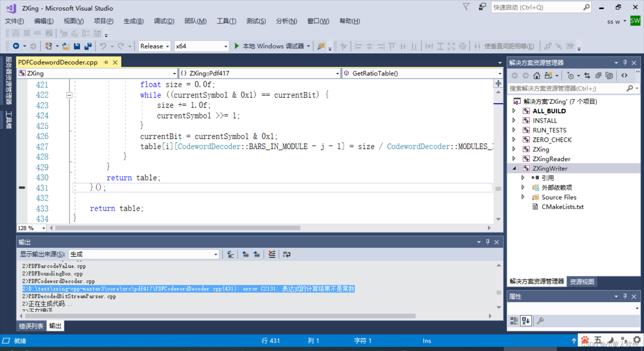Image resolution: width=644 pixels, height=351 pixels.
Task: Click the Save file disk icon
Action: click(77, 46)
